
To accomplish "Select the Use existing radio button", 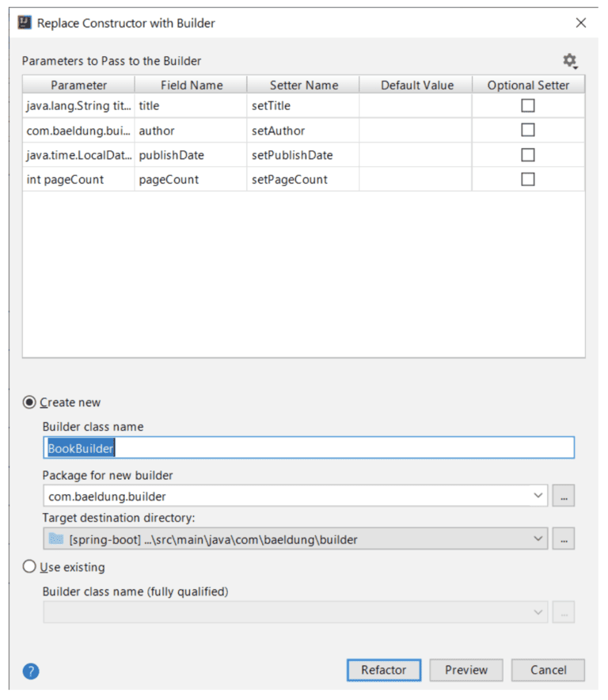I will pyautogui.click(x=28, y=567).
